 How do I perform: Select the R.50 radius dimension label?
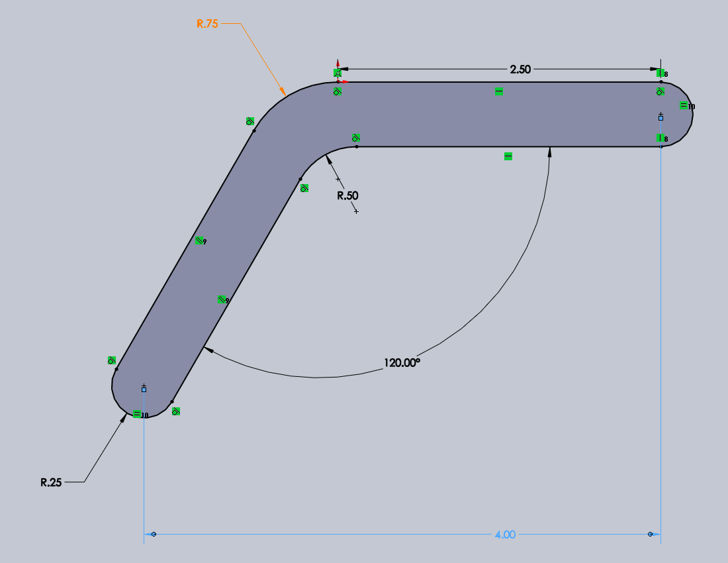point(347,195)
